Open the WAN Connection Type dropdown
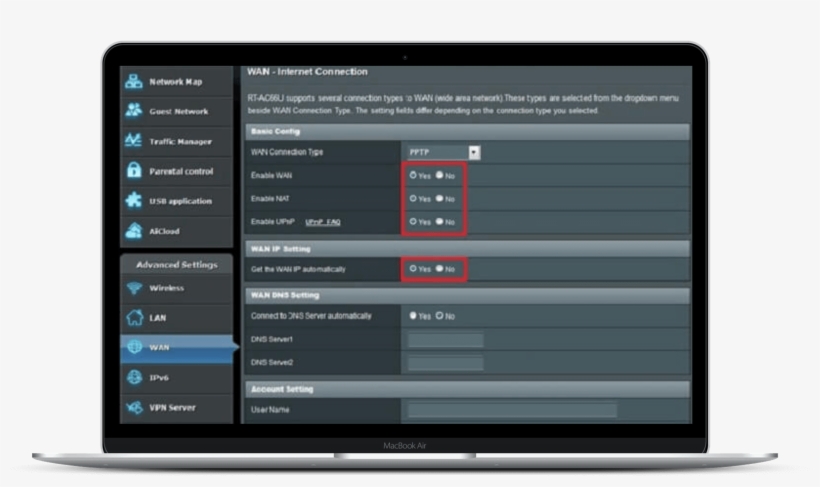Image resolution: width=820 pixels, height=487 pixels. [443, 152]
